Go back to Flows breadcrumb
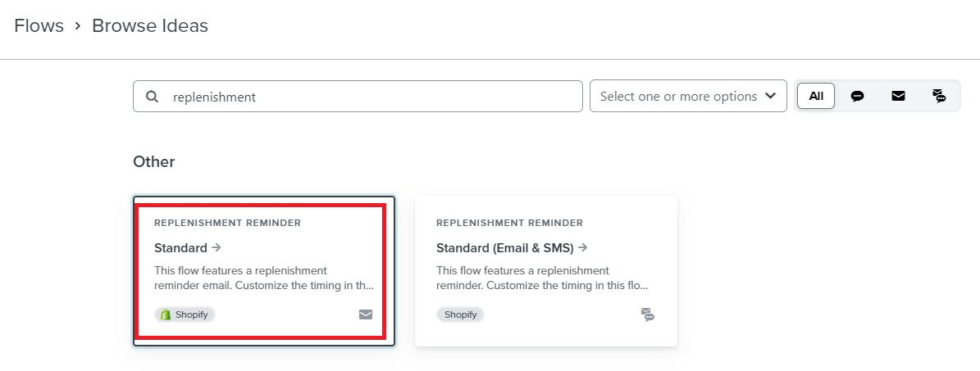Screen dimensions: 980x371 pyautogui.click(x=39, y=25)
